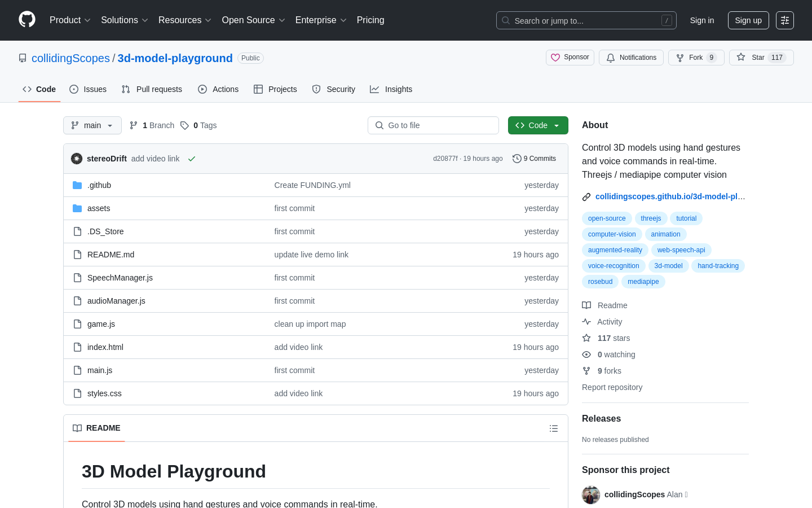Open the 3d-model-playground repository link
The image size is (812, 508).
(175, 58)
